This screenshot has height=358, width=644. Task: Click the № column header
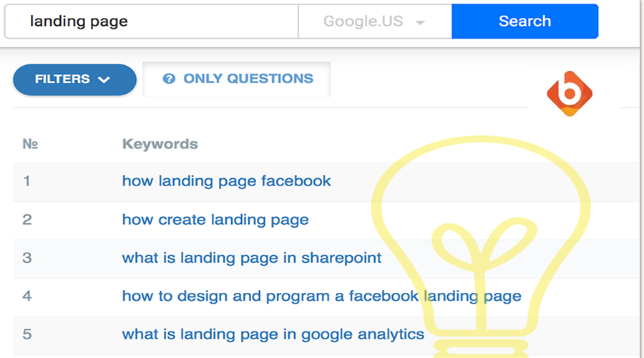point(30,144)
